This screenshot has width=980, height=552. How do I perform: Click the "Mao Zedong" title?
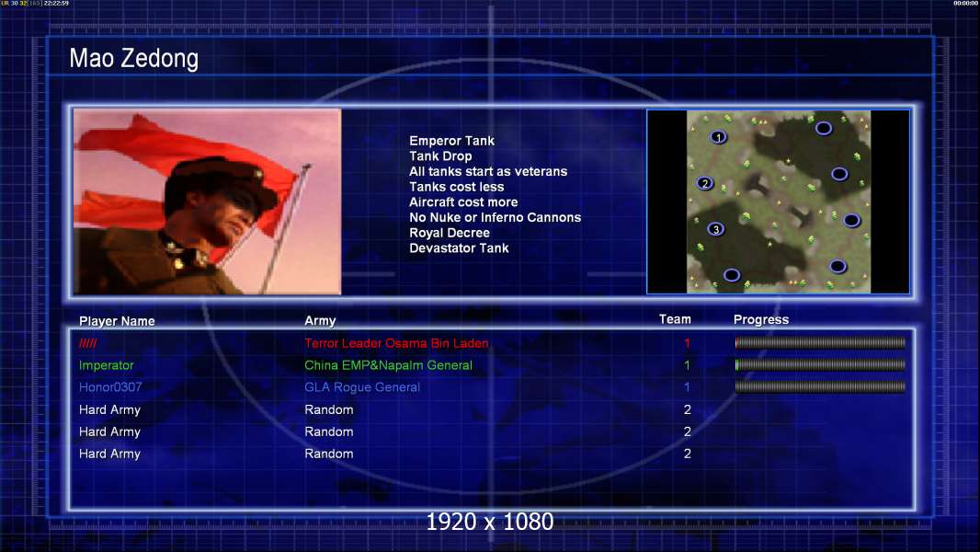click(133, 58)
